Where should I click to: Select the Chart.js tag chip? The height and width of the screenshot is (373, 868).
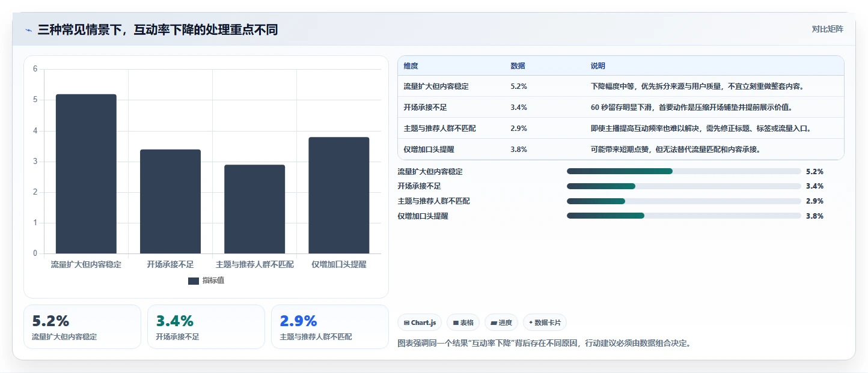point(420,323)
